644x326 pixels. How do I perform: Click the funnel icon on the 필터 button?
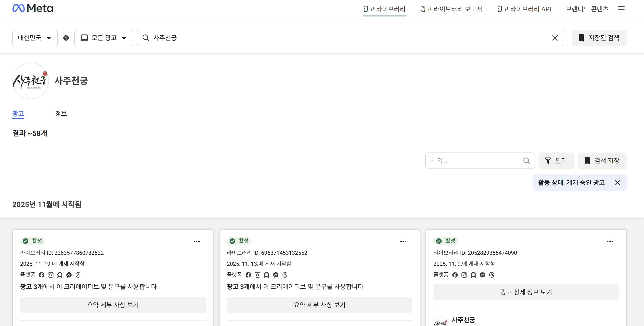[548, 161]
